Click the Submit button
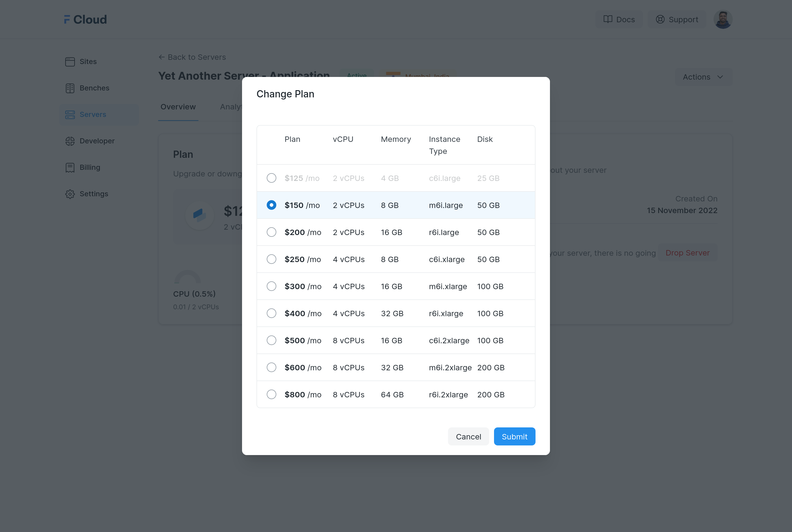792x532 pixels. pos(514,436)
